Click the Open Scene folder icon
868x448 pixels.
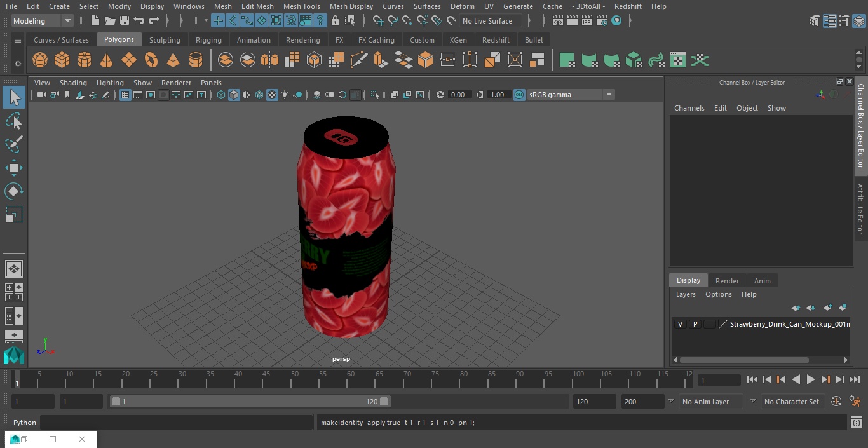point(110,21)
